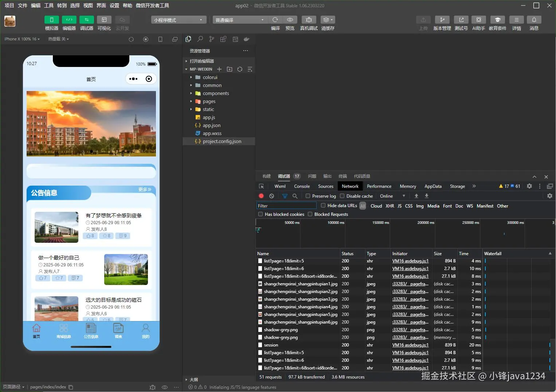Check Has blocked cookies
The height and width of the screenshot is (392, 556).
pyautogui.click(x=260, y=214)
